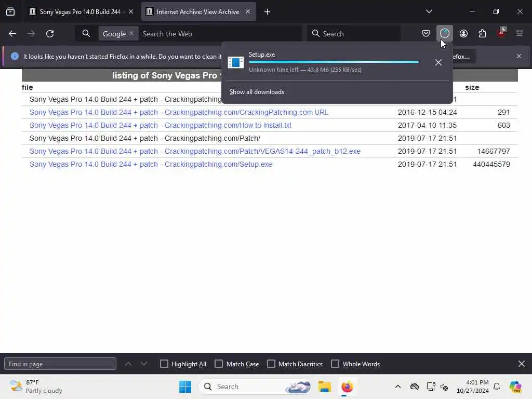Open the Windows Start menu

pyautogui.click(x=185, y=387)
